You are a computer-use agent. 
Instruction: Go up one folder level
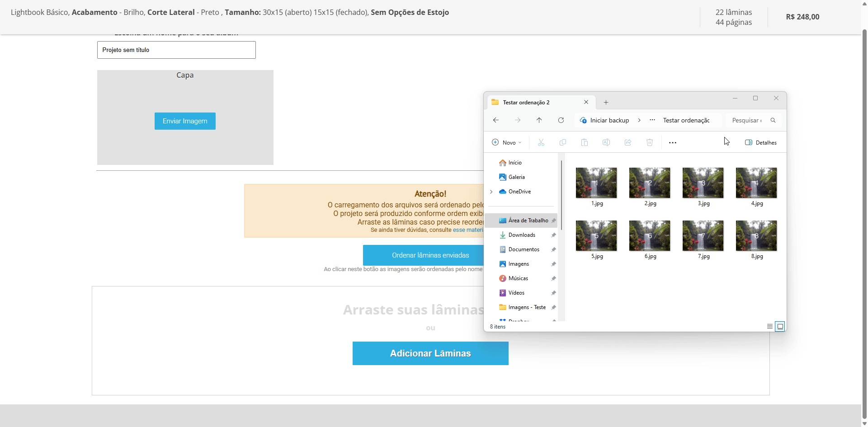[539, 120]
